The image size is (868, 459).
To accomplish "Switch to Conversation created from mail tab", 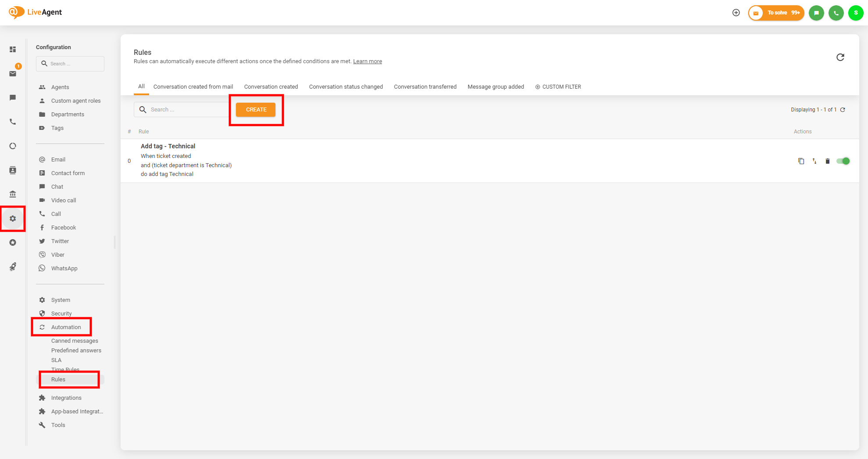I will coord(193,87).
